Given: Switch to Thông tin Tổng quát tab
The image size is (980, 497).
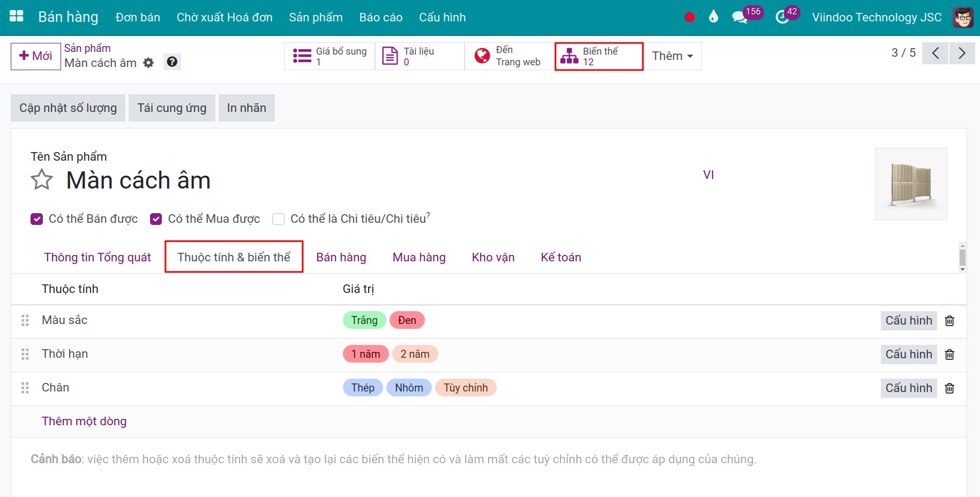Looking at the screenshot, I should pos(98,257).
